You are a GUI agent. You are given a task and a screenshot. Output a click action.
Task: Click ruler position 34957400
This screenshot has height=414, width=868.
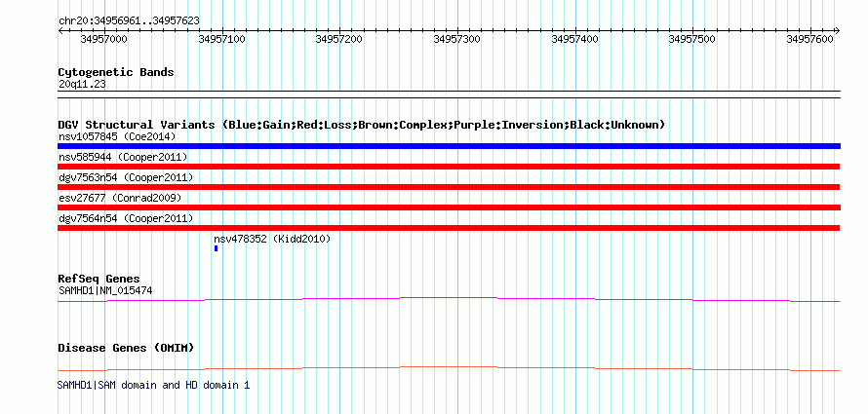click(575, 39)
